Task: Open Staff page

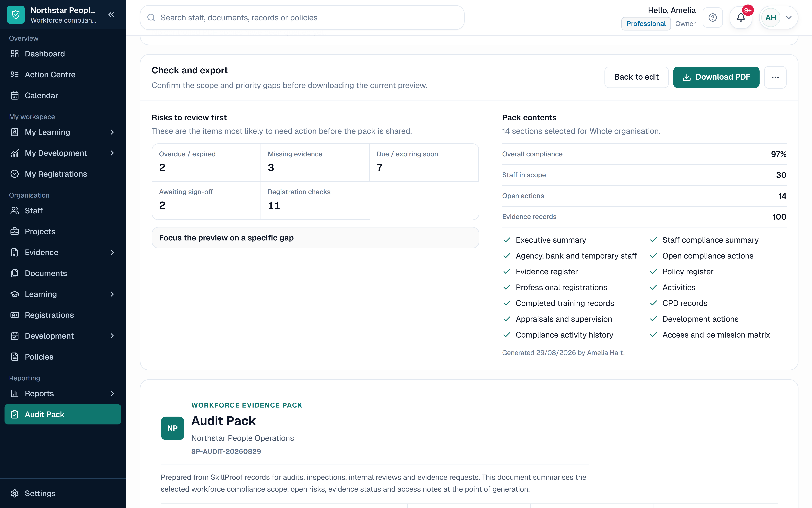Action: [x=63, y=211]
